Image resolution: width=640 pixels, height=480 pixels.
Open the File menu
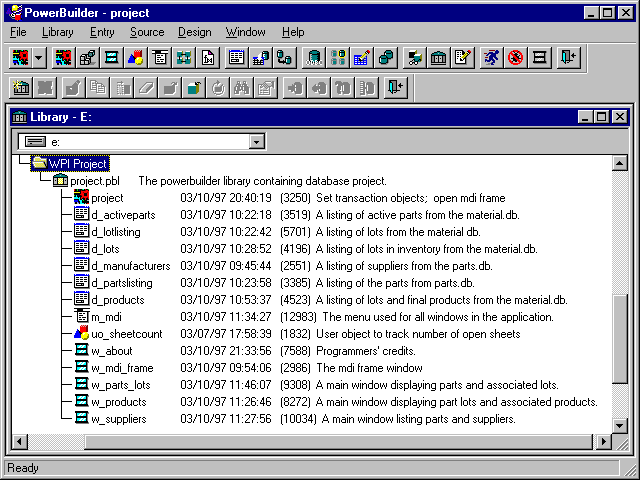(18, 32)
